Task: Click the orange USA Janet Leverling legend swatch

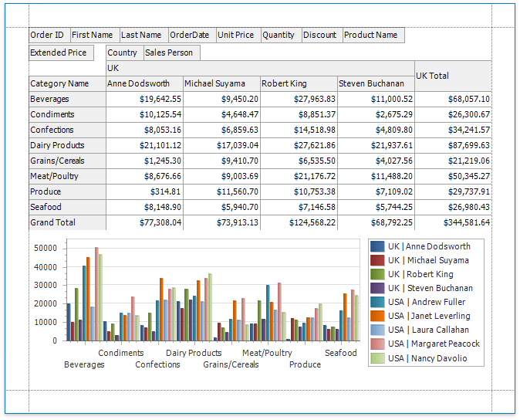Action: 377,316
